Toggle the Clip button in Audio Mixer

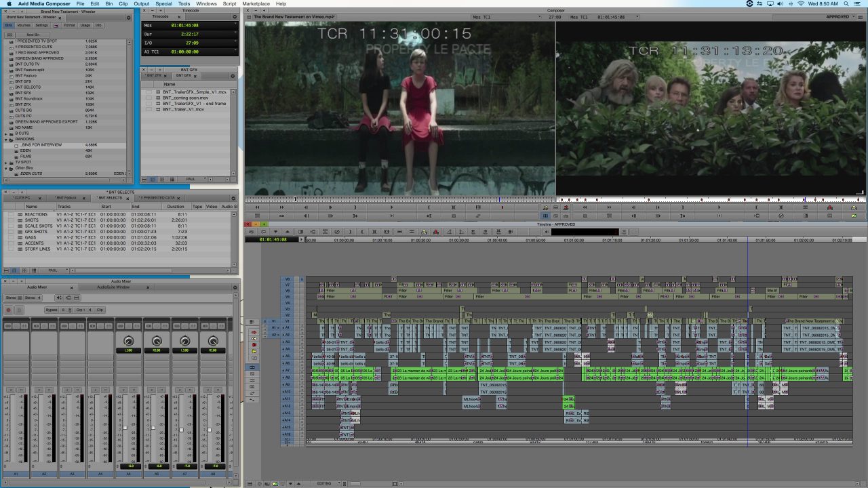[100, 310]
